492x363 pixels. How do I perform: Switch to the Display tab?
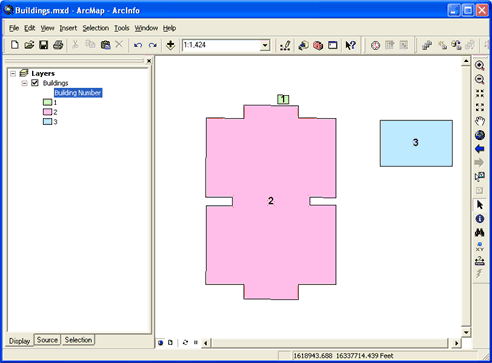(19, 341)
